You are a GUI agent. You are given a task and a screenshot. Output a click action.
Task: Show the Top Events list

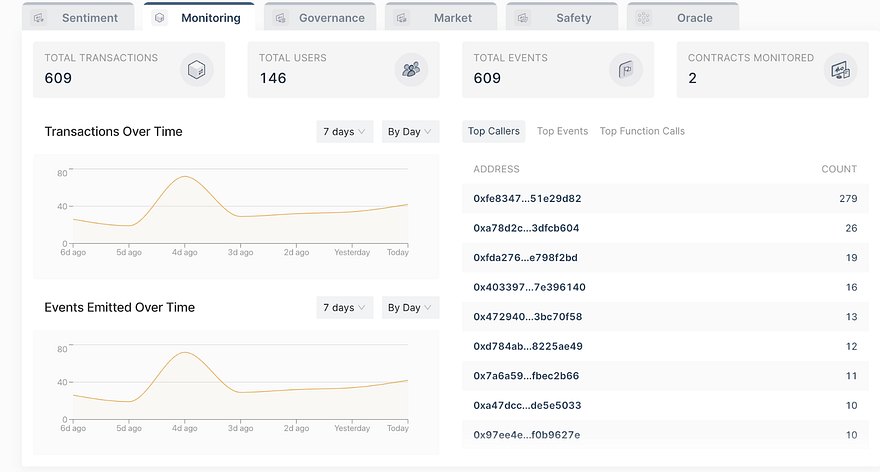click(x=562, y=131)
